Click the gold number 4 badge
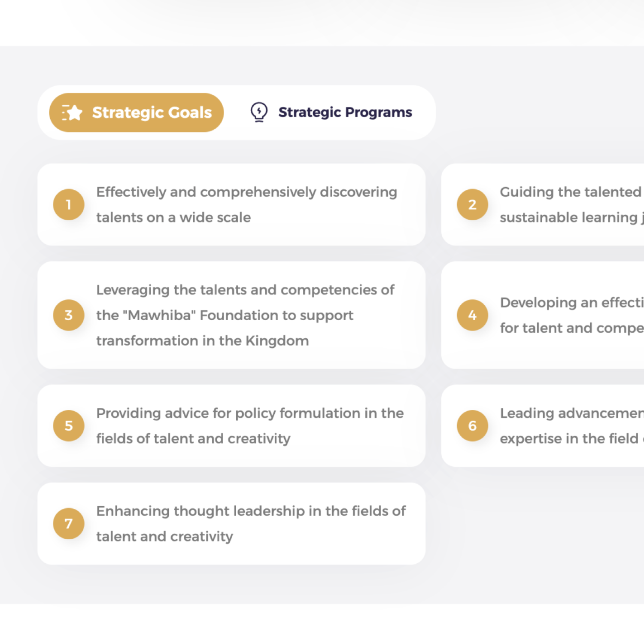Screen dimensions: 644x644 click(x=472, y=315)
